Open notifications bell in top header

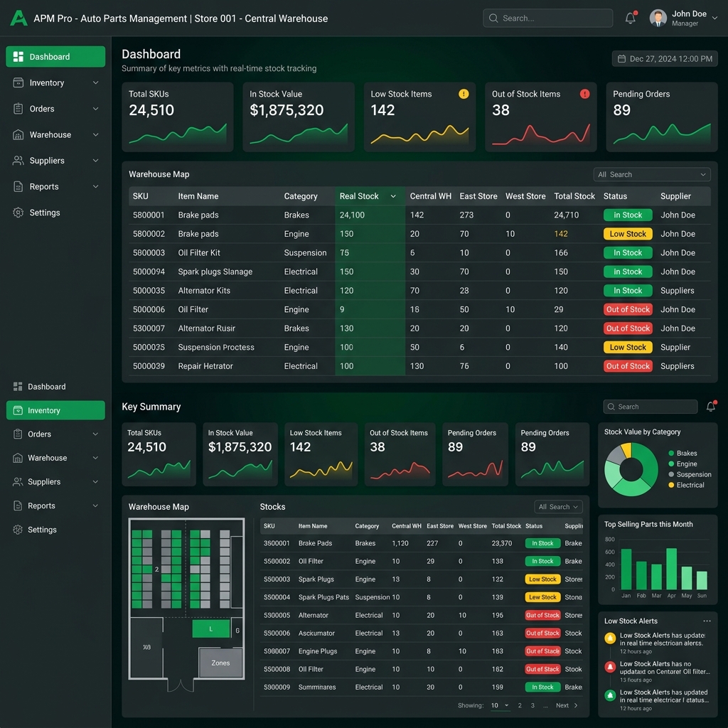point(630,18)
